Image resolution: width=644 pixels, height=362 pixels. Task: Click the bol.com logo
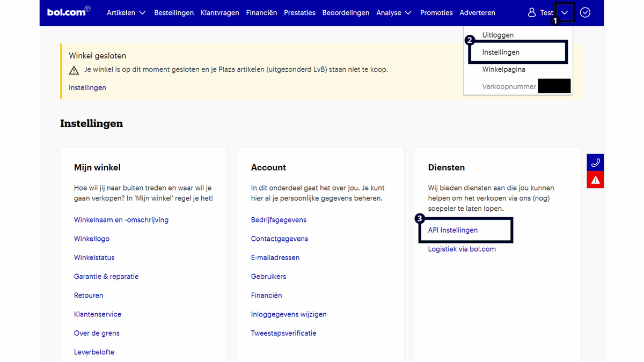[x=69, y=11]
